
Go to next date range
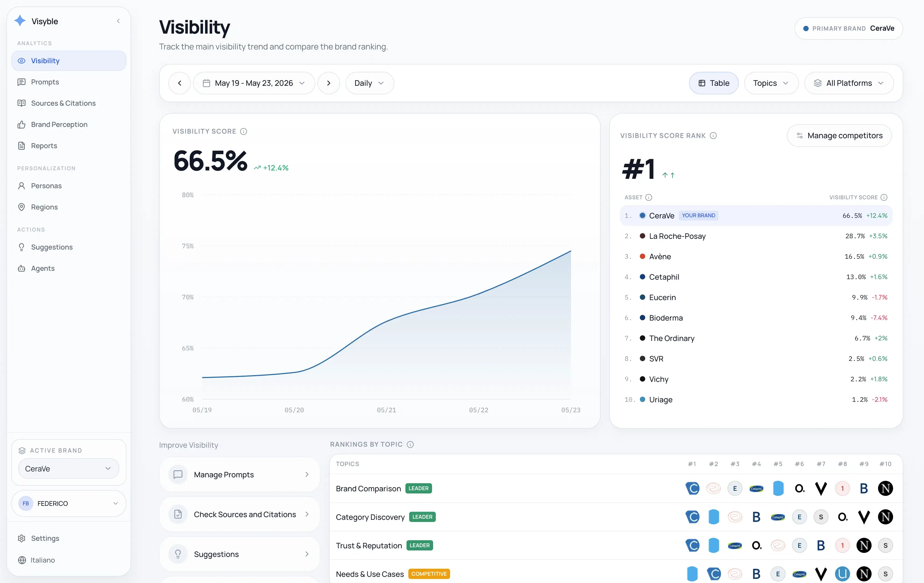pos(329,83)
